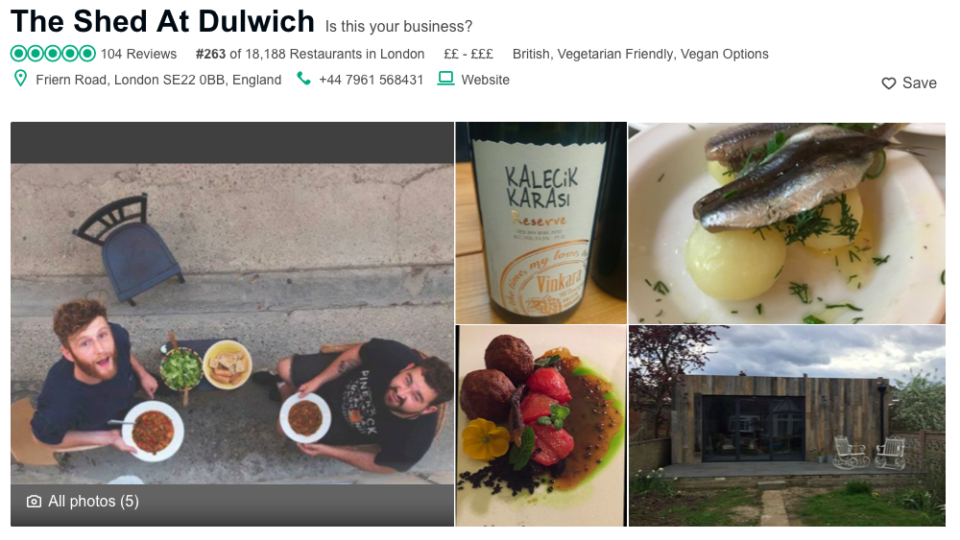Click the laptop icon beside Website
Image resolution: width=960 pixels, height=540 pixels.
[x=446, y=79]
